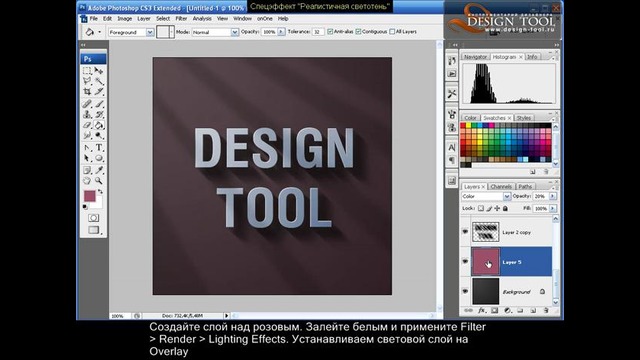
Task: Select the Lasso tool
Action: [87, 81]
